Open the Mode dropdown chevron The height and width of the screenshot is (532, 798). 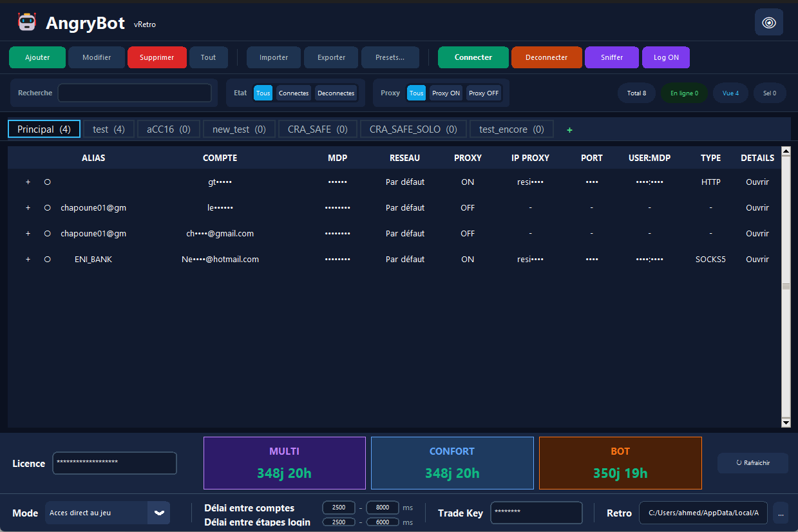coord(158,513)
